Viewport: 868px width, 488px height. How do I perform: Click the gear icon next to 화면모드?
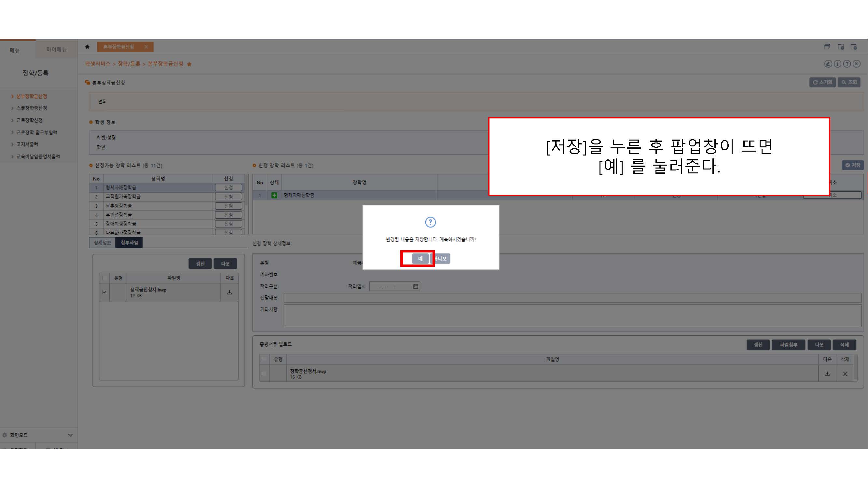tap(5, 435)
